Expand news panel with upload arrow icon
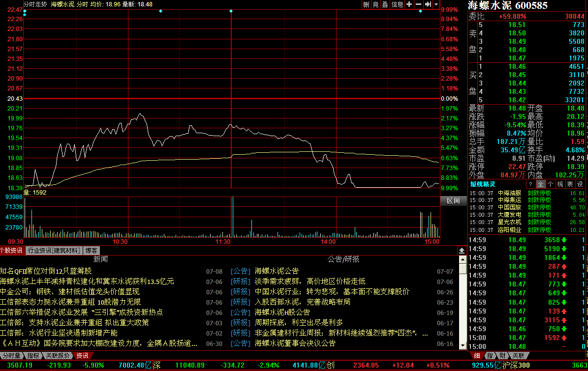The width and height of the screenshot is (588, 371). pyautogui.click(x=462, y=251)
